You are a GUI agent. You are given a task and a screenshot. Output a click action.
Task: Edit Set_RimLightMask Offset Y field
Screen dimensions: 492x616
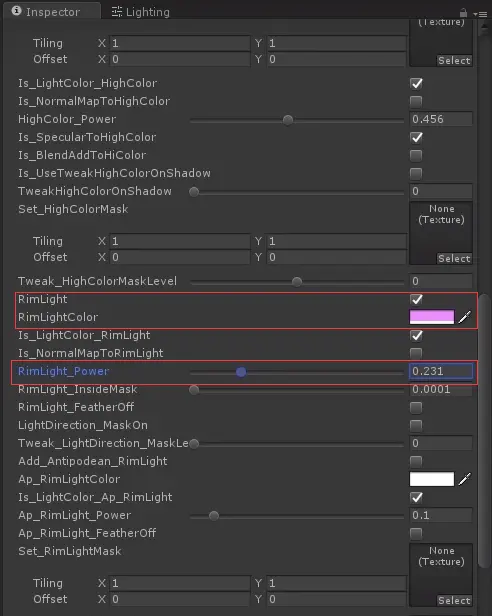point(337,599)
